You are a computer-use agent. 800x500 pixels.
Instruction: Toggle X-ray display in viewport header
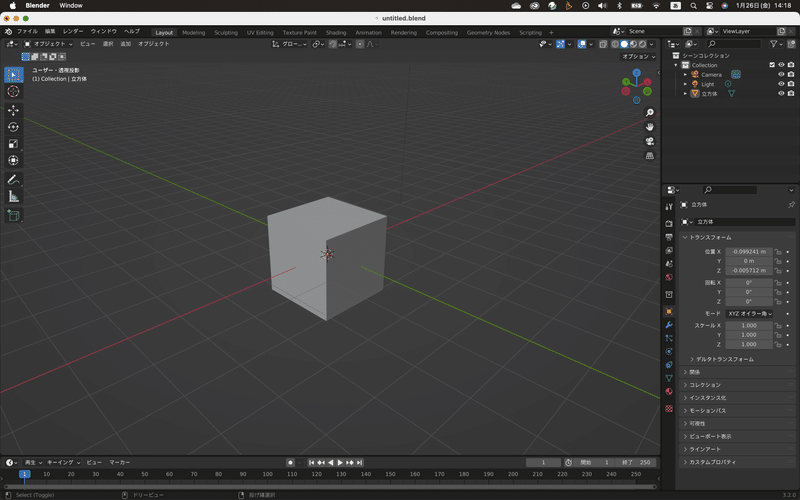coord(603,44)
